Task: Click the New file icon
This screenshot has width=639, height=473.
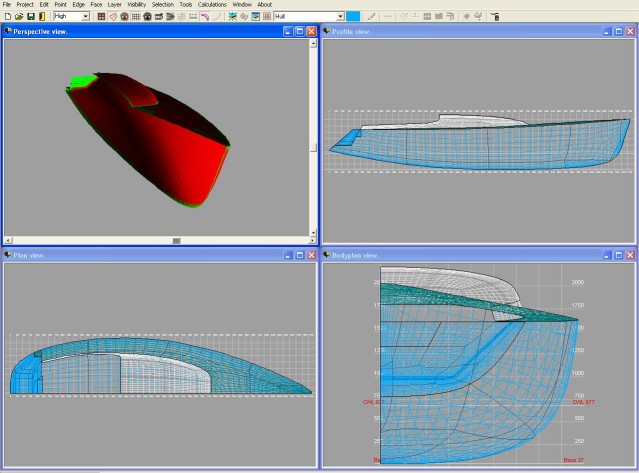Action: pyautogui.click(x=6, y=17)
